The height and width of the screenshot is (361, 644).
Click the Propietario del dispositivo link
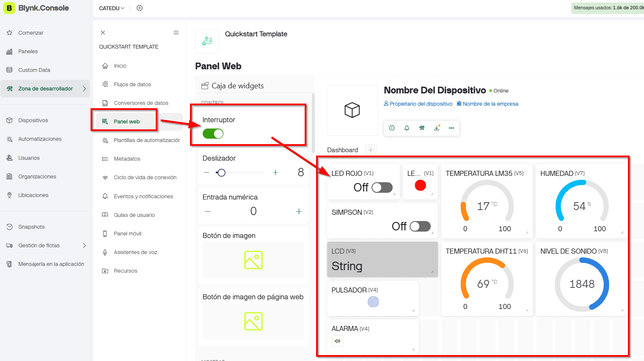(418, 104)
